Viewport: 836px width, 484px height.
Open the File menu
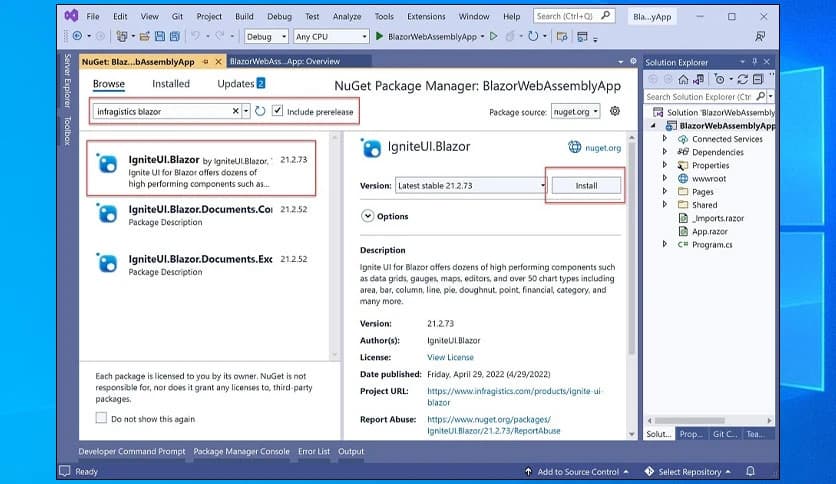[x=93, y=17]
